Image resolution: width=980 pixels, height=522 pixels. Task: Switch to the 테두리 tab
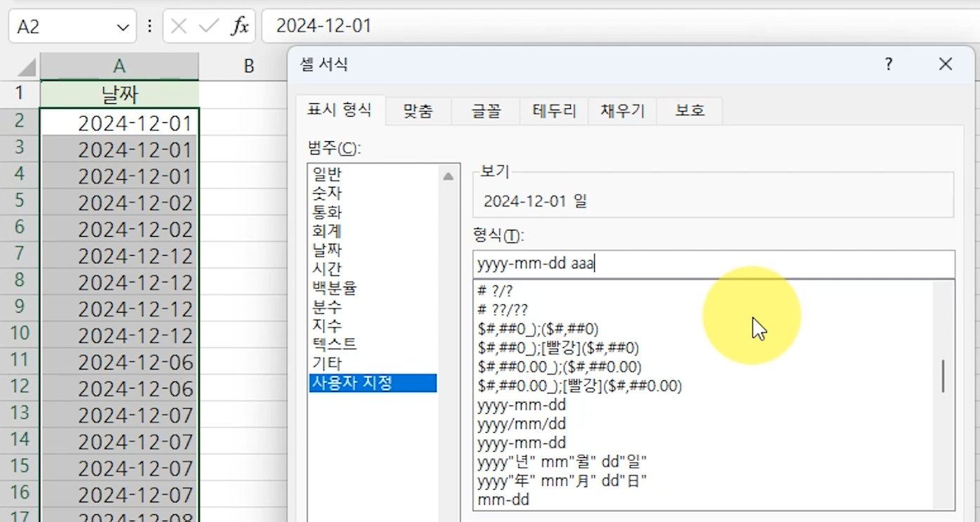554,111
